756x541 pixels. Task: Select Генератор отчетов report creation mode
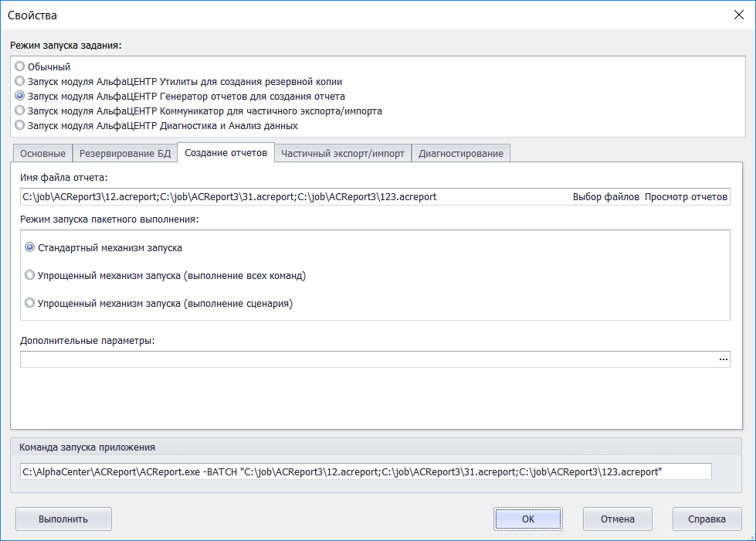pyautogui.click(x=20, y=96)
